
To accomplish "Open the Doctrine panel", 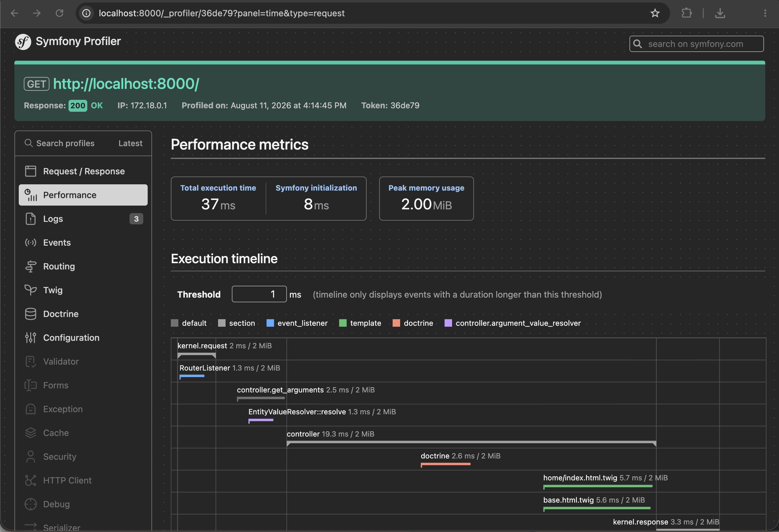I will (83, 314).
